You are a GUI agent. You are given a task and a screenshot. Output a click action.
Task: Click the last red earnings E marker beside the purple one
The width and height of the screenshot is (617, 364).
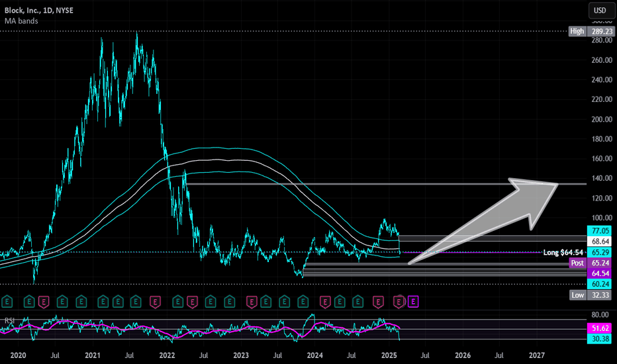399,302
